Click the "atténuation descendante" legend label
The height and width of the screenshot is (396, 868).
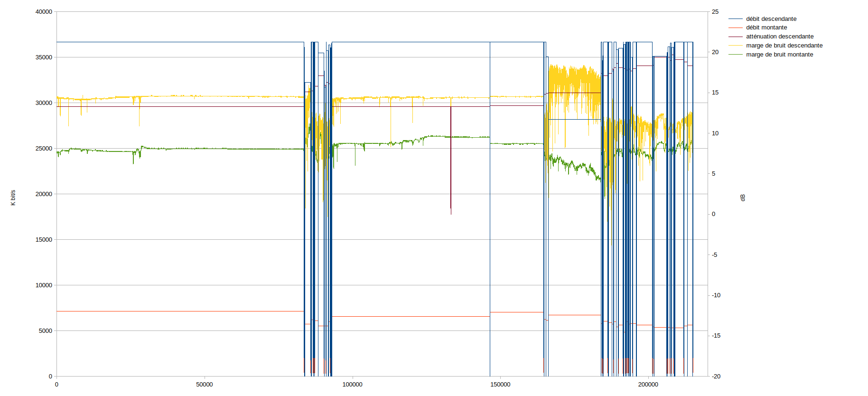(x=779, y=37)
